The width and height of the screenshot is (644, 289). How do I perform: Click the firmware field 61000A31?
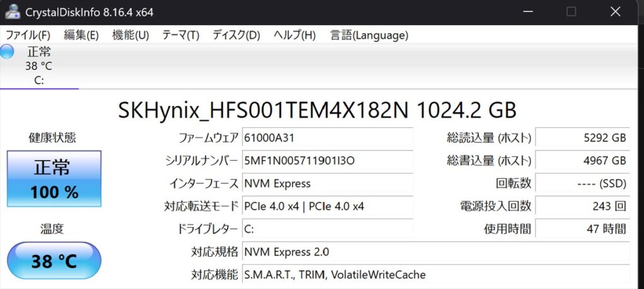pyautogui.click(x=328, y=138)
